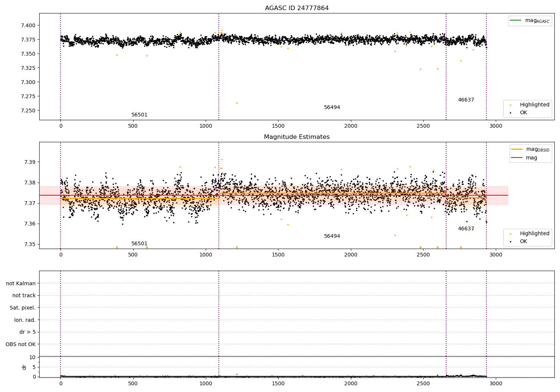Image resolution: width=560 pixels, height=392 pixels.
Task: Click observation label 46637 in Magnitude Estimates plot
Action: pyautogui.click(x=466, y=229)
